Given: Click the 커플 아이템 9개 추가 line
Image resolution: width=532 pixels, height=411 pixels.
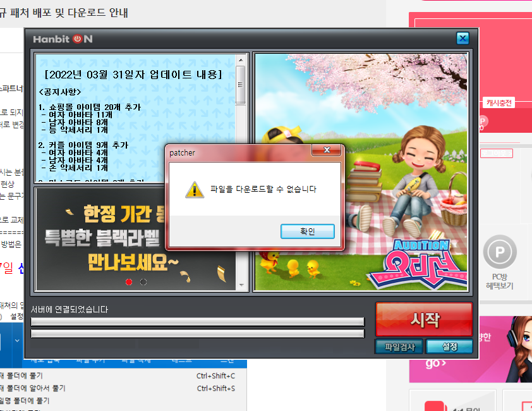Looking at the screenshot, I should 83,145.
